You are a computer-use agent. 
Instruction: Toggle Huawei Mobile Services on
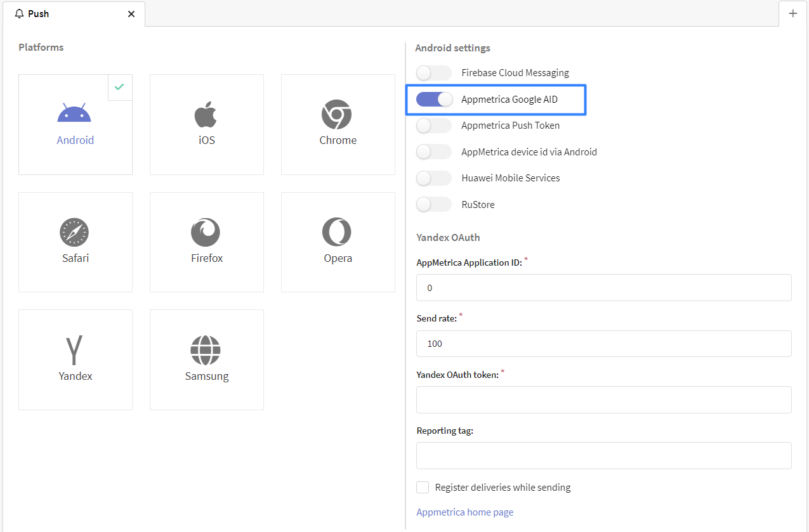coord(434,178)
